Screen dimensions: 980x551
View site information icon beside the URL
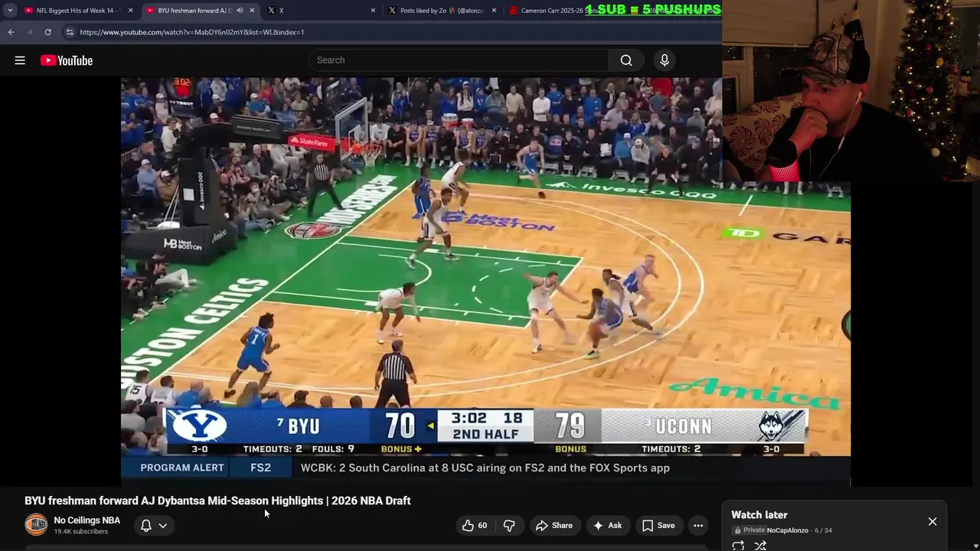pos(70,32)
